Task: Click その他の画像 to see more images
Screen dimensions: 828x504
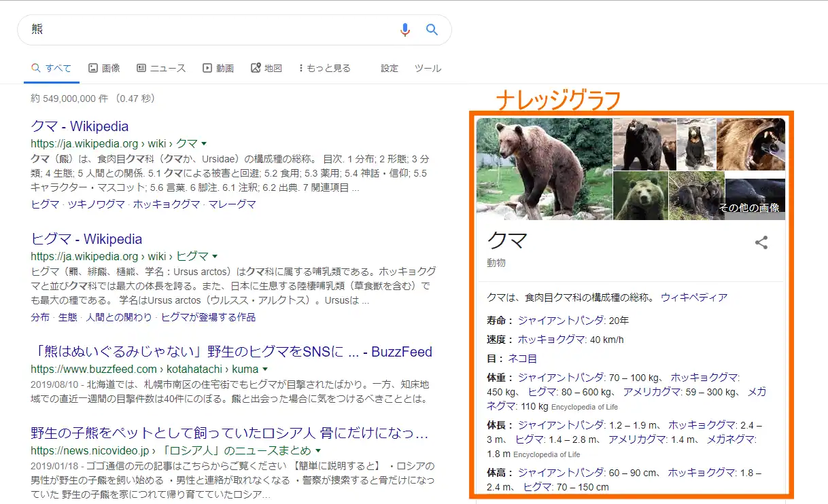Action: (x=749, y=208)
